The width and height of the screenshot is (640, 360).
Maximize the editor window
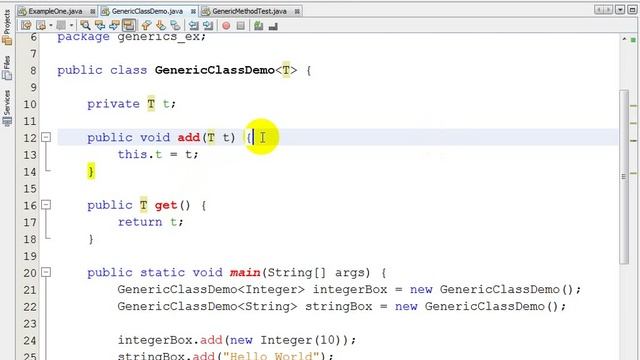point(632,10)
